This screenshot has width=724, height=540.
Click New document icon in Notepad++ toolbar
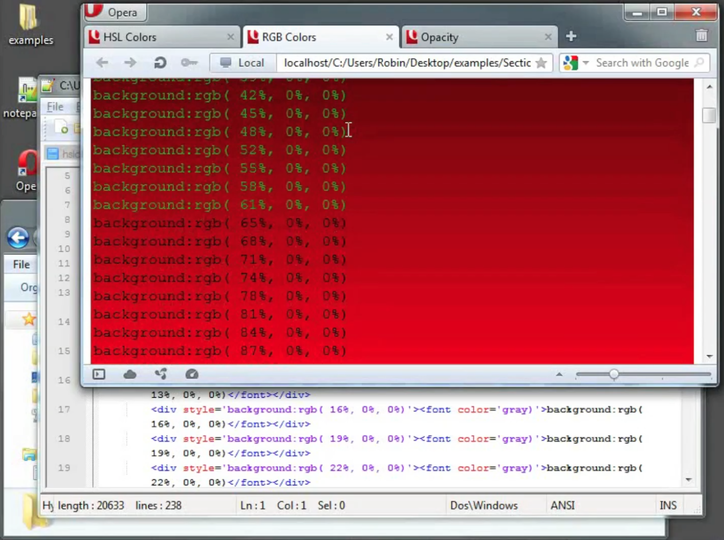60,127
